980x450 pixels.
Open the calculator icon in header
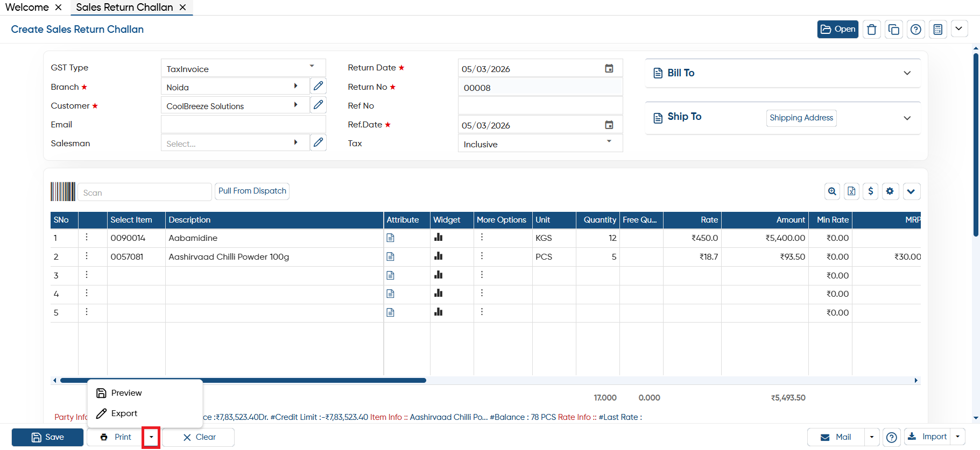click(x=937, y=30)
